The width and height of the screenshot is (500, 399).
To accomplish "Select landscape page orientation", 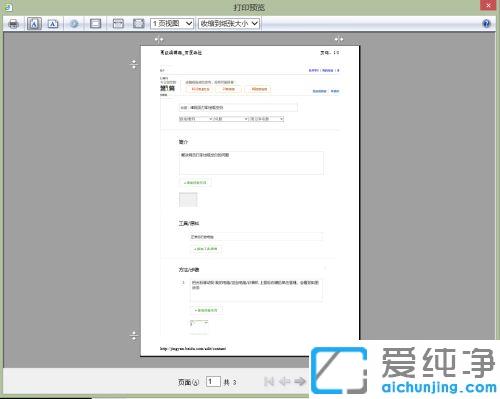I will click(x=53, y=24).
